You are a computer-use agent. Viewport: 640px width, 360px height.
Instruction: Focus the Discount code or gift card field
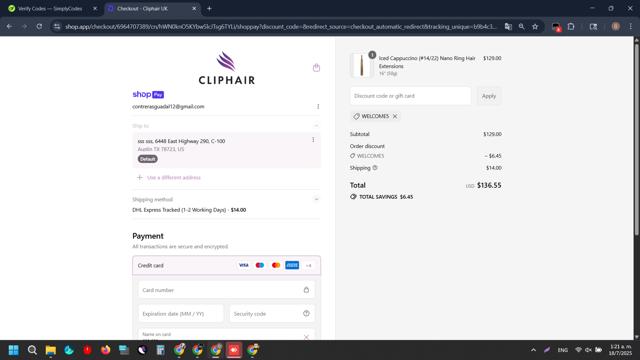coord(410,96)
